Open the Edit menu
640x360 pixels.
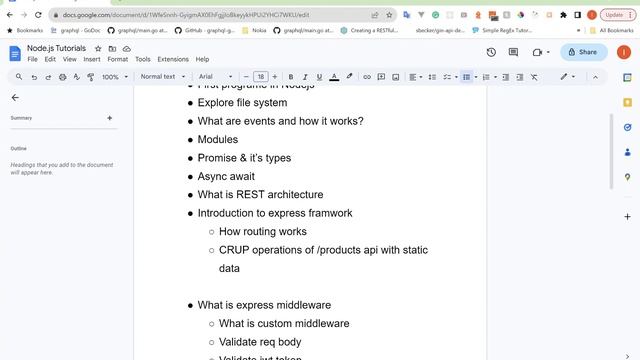point(50,59)
